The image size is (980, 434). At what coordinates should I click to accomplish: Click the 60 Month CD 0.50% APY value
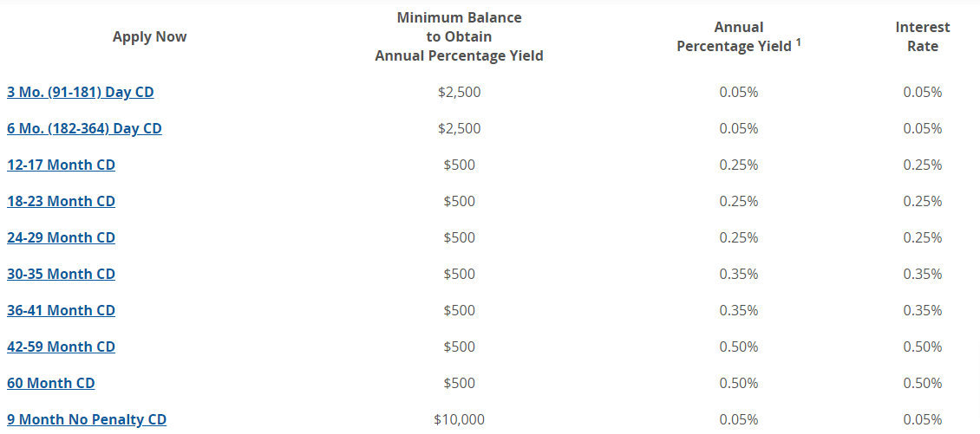tap(738, 383)
